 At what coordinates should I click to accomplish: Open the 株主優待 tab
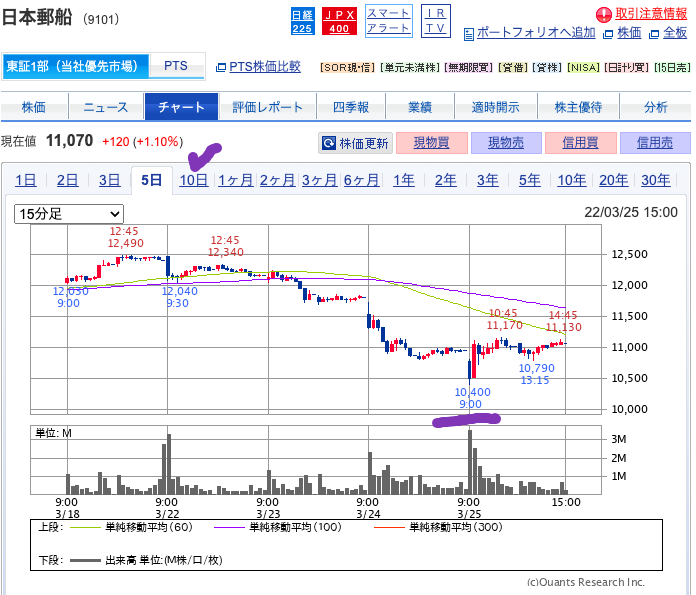click(x=578, y=107)
